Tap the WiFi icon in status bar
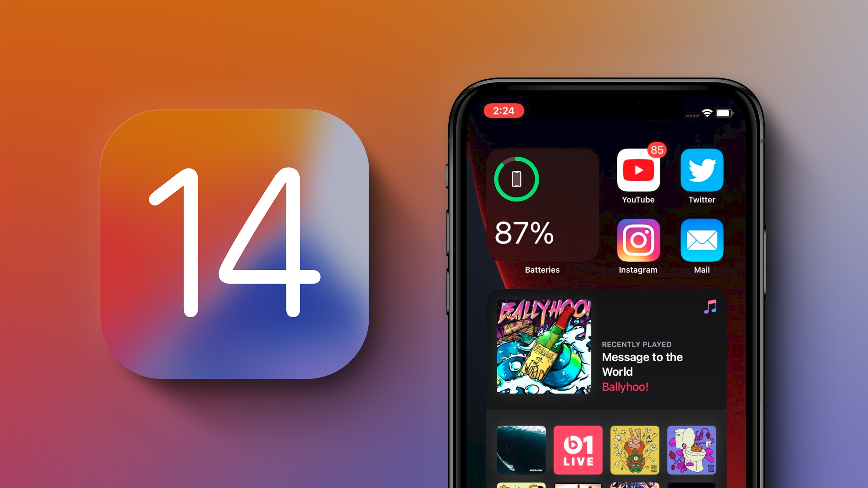Image resolution: width=868 pixels, height=488 pixels. (x=706, y=113)
